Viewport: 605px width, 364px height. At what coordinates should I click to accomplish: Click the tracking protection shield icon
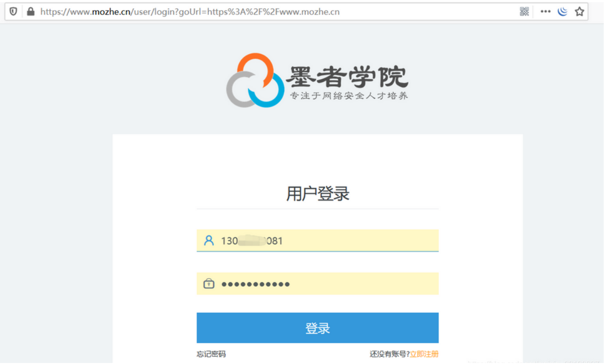tap(13, 12)
